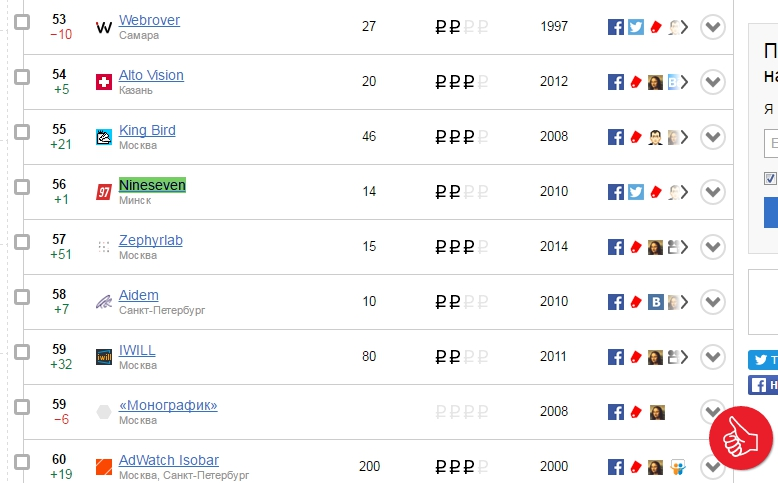Image resolution: width=778 pixels, height=483 pixels.
Task: Expand details for Zephyrlab row
Action: point(713,247)
